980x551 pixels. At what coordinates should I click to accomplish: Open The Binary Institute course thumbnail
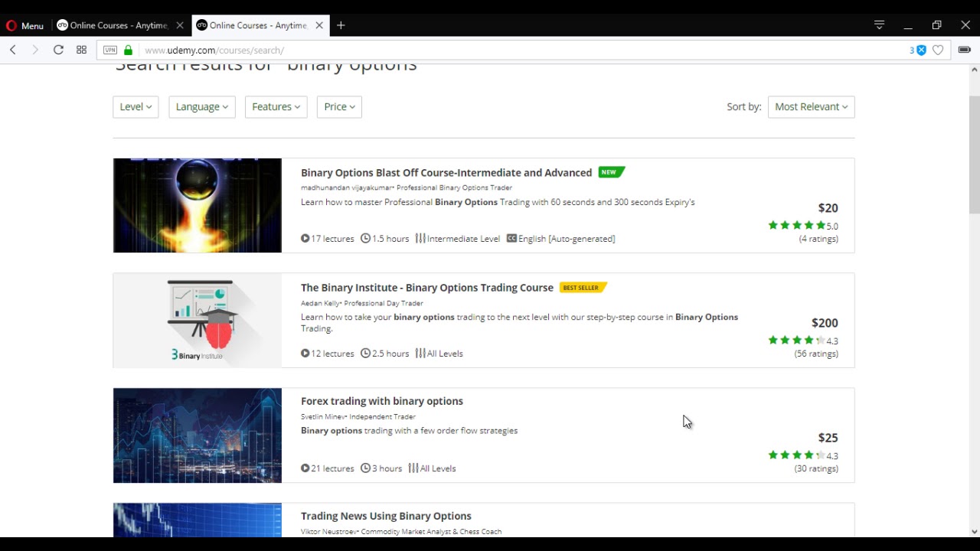click(x=198, y=320)
